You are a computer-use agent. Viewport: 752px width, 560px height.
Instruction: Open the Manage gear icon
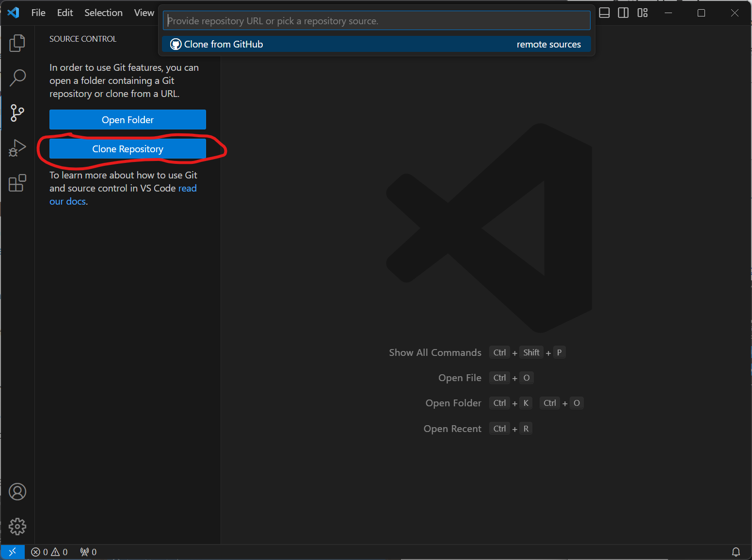pyautogui.click(x=17, y=527)
